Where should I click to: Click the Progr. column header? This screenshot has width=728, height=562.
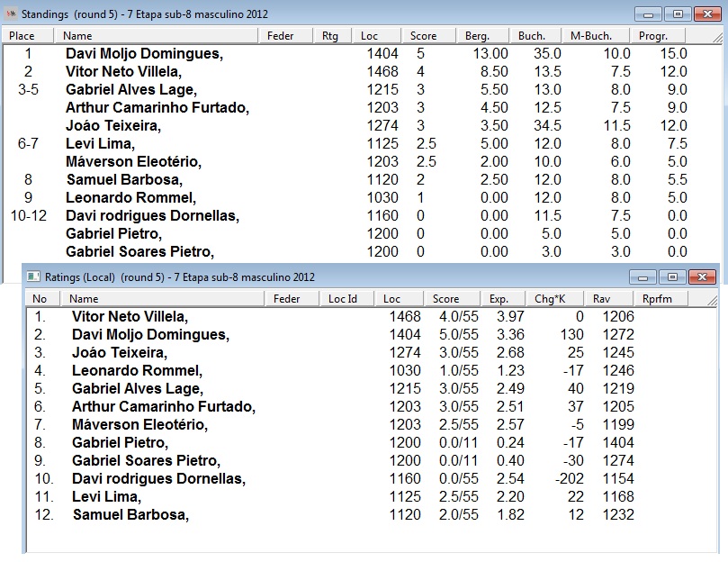(658, 36)
